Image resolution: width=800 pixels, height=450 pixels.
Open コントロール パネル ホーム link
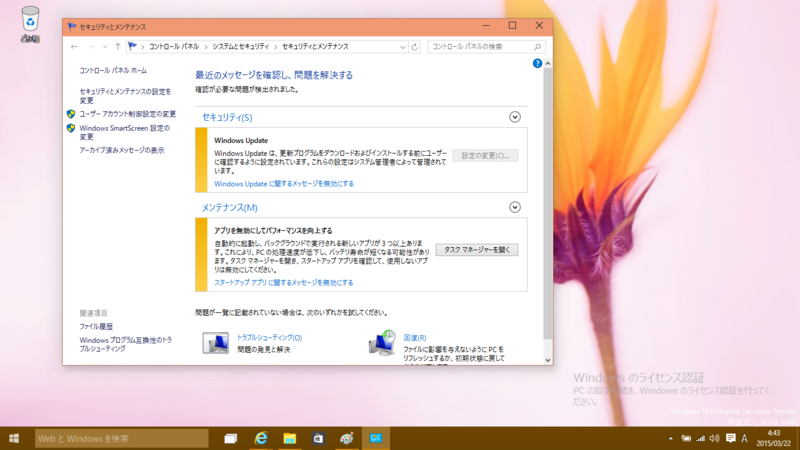click(x=113, y=70)
